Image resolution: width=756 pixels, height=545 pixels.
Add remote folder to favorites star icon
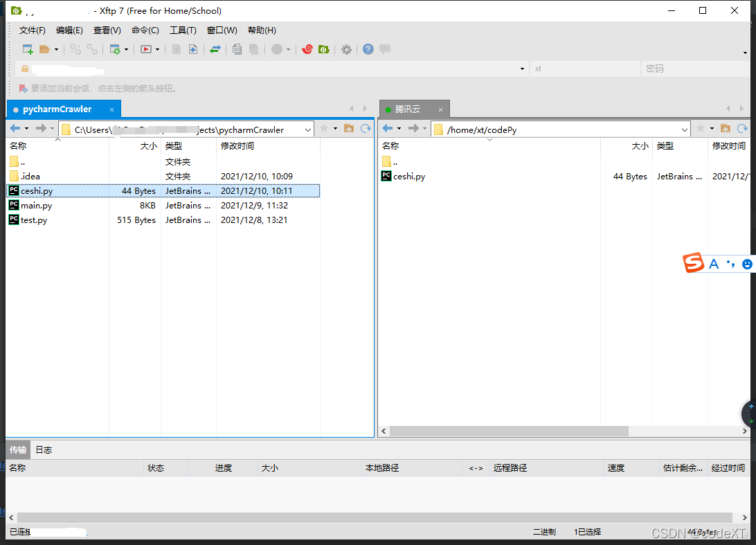[x=701, y=129]
